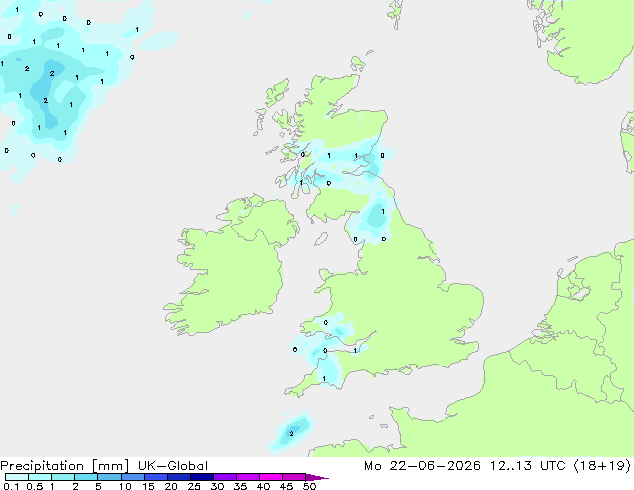Select the 30–35 mm purple legend swatch
634x490 pixels.
coord(224,477)
